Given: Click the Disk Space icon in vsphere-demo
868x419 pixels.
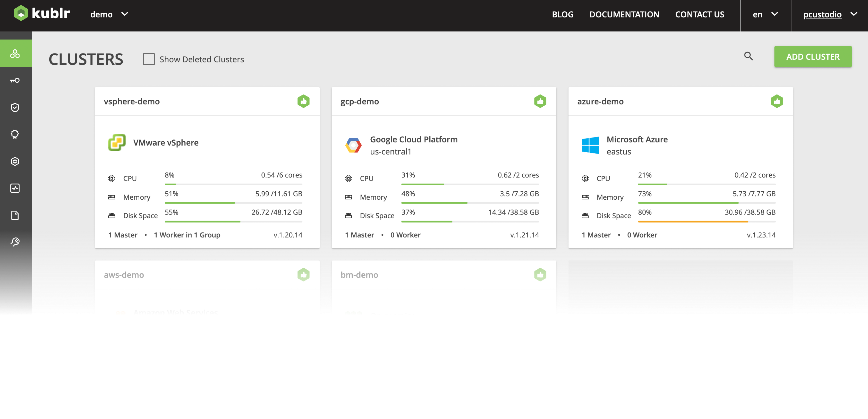Looking at the screenshot, I should point(112,215).
